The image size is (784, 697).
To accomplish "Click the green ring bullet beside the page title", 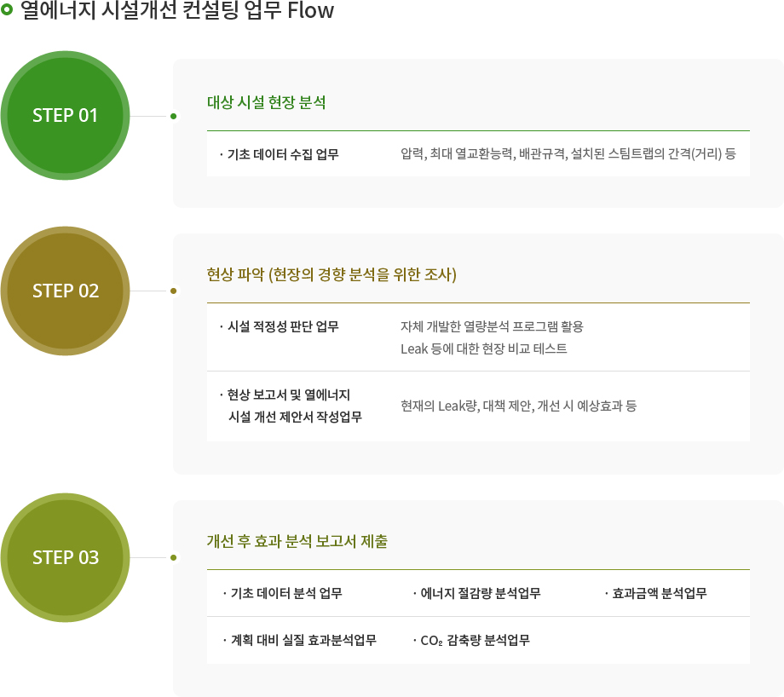I will tap(7, 9).
